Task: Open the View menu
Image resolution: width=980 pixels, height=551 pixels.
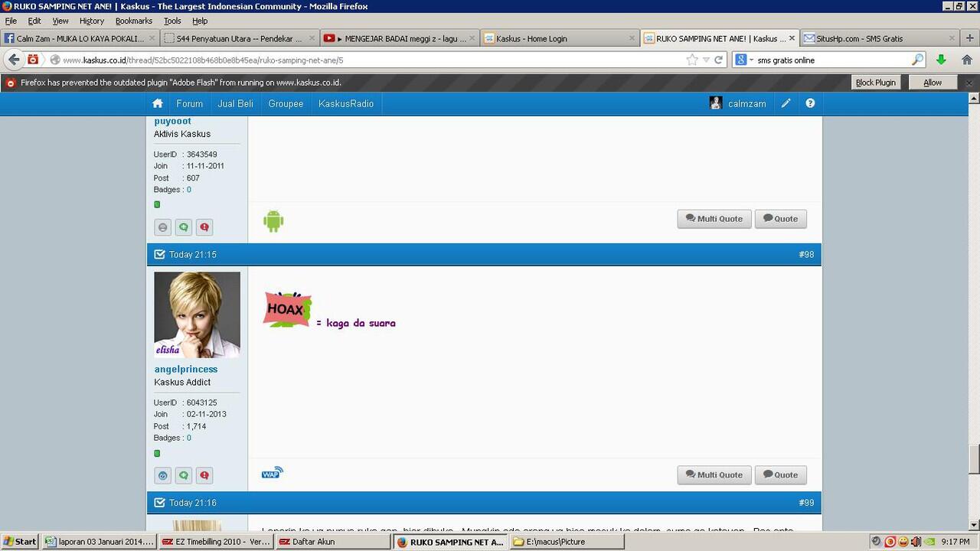Action: pyautogui.click(x=60, y=21)
